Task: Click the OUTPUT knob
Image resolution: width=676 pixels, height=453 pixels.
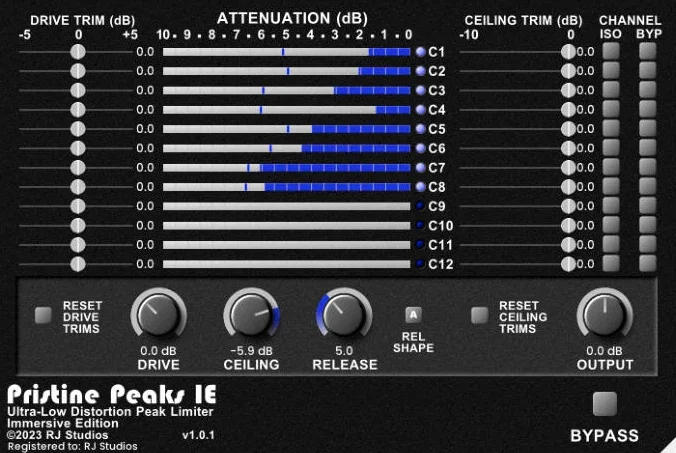Action: click(x=604, y=315)
